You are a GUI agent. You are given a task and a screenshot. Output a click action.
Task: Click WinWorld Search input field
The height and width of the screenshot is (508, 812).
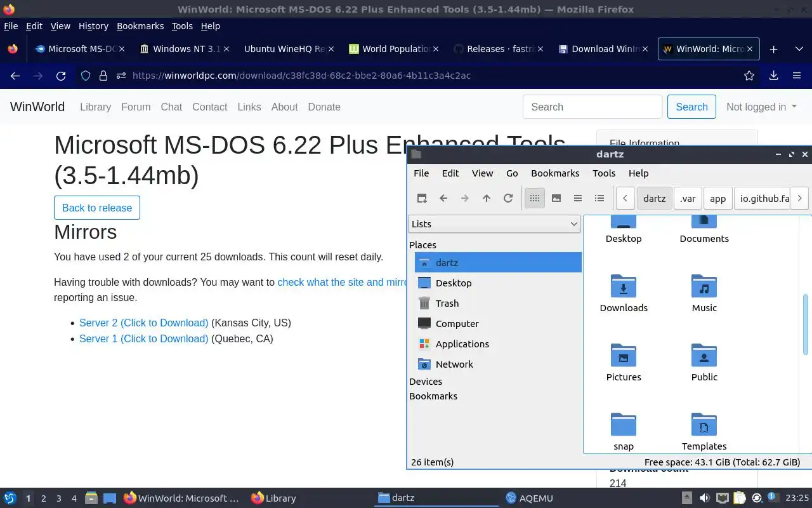pyautogui.click(x=593, y=107)
